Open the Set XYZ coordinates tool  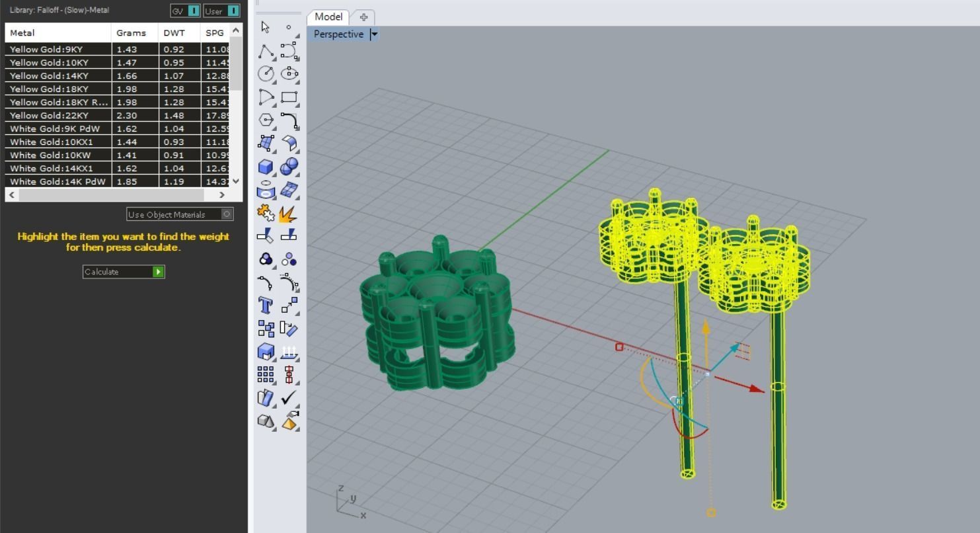click(289, 352)
